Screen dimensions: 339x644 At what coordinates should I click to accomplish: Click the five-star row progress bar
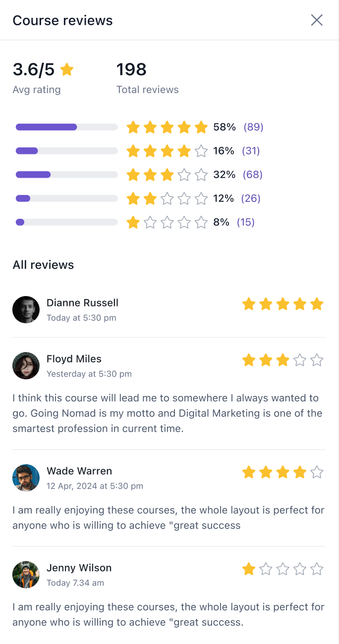pos(66,127)
